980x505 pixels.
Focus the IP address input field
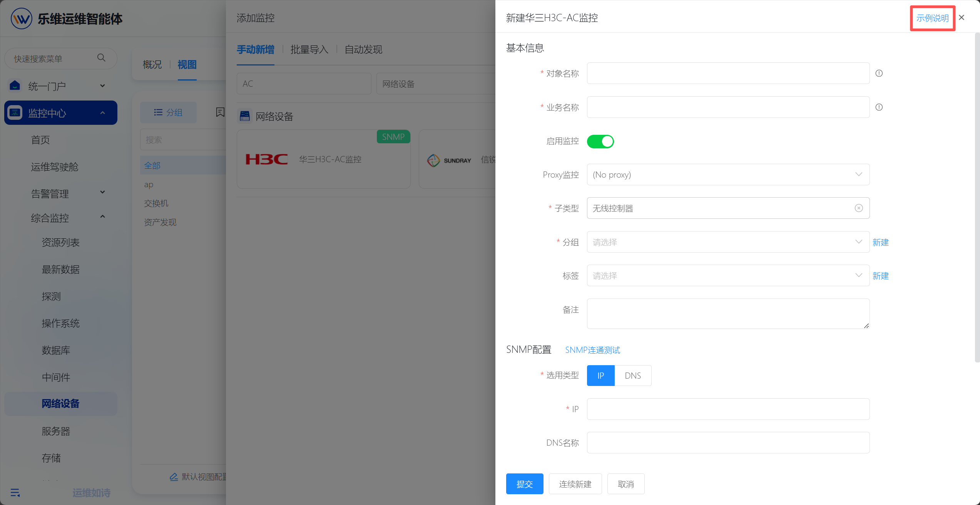pos(728,409)
